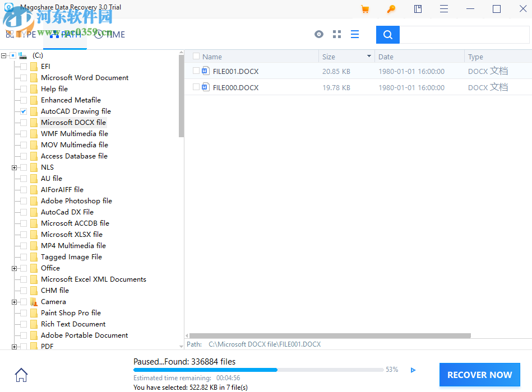Click the blue search button
The image size is (532, 392).
(x=387, y=34)
